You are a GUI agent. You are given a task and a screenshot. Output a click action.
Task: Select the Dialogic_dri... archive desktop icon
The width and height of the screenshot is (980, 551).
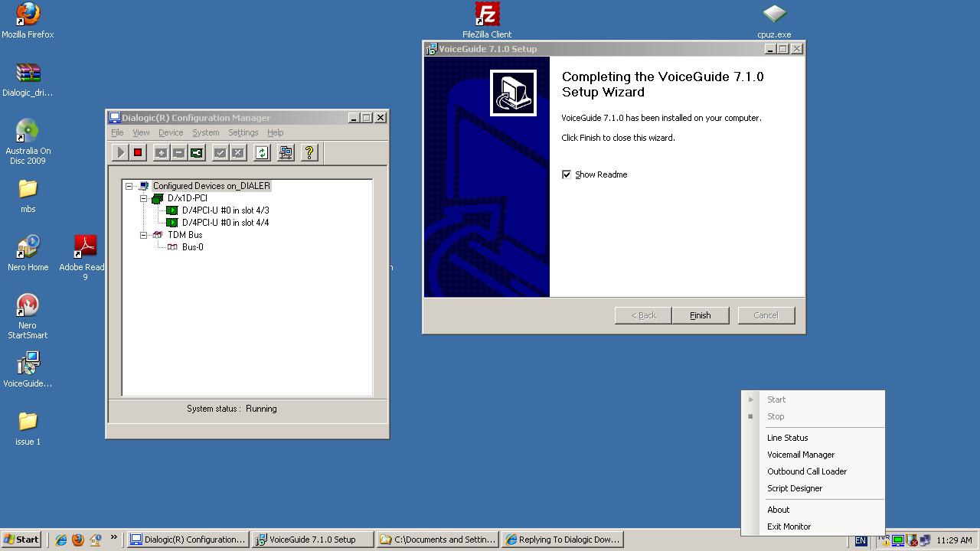click(x=28, y=80)
